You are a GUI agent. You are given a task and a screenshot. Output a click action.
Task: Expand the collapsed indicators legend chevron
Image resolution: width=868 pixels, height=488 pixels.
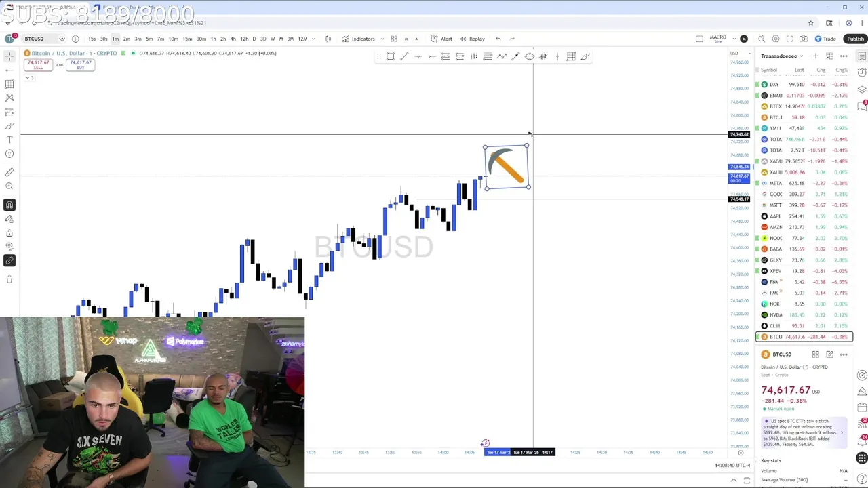pos(29,77)
